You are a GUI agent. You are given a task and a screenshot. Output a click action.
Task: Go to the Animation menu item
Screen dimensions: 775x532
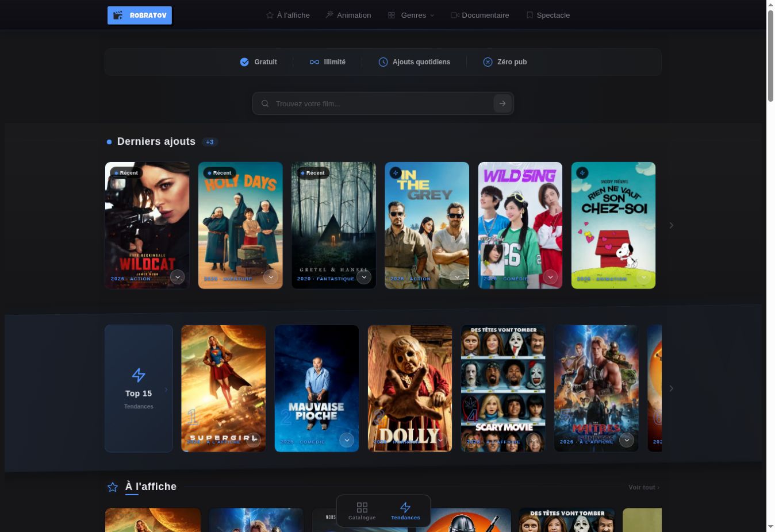tap(348, 15)
